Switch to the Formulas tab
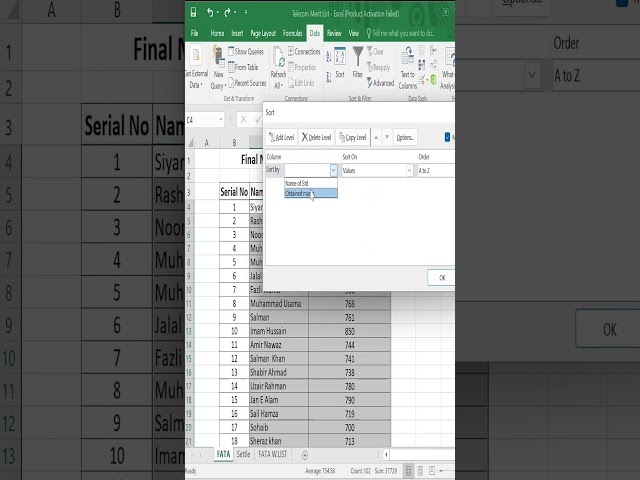The height and width of the screenshot is (480, 640). (292, 33)
